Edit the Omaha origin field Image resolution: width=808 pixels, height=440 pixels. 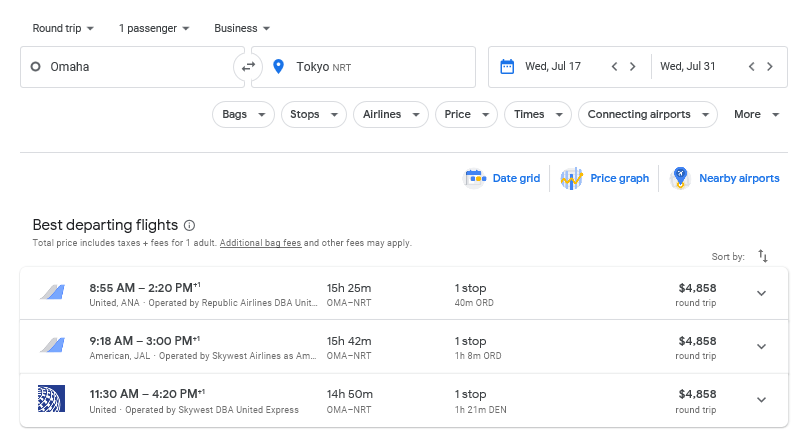pos(132,67)
